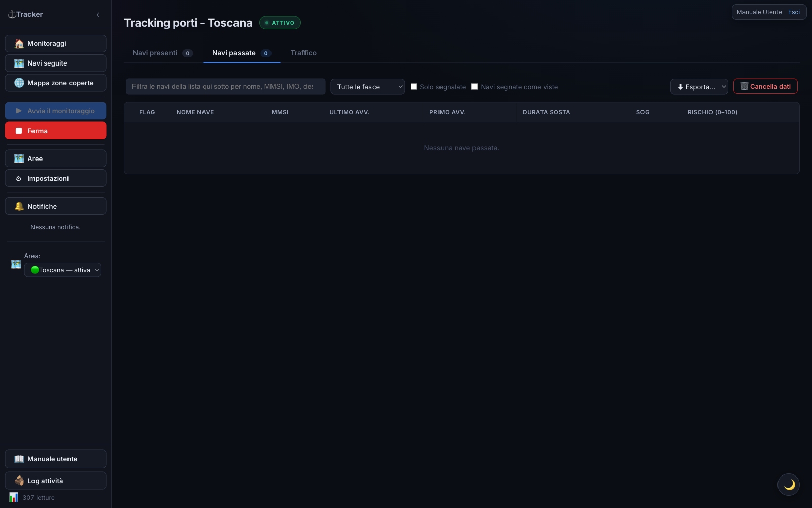This screenshot has width=812, height=508.
Task: Toggle dark mode with the moon button
Action: coord(789,485)
